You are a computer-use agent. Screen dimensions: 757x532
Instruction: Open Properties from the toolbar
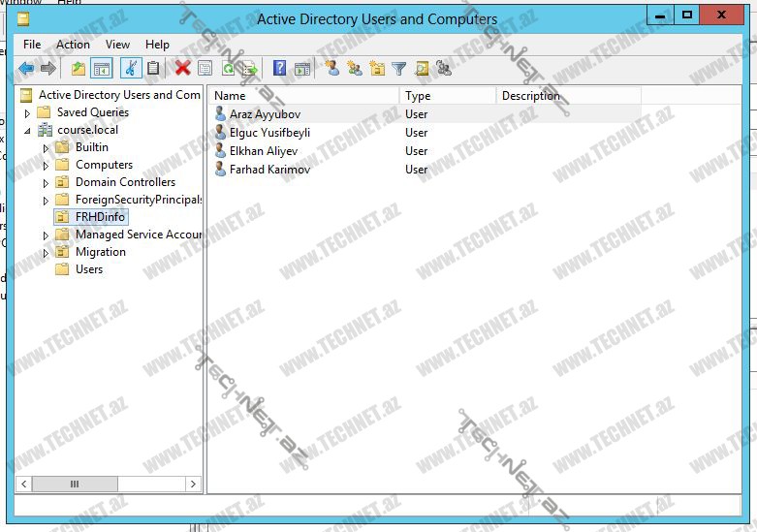click(205, 68)
